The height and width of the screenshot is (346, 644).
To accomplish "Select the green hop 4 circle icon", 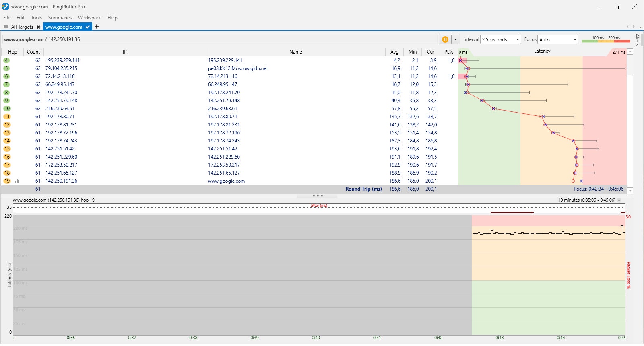I will pos(6,60).
